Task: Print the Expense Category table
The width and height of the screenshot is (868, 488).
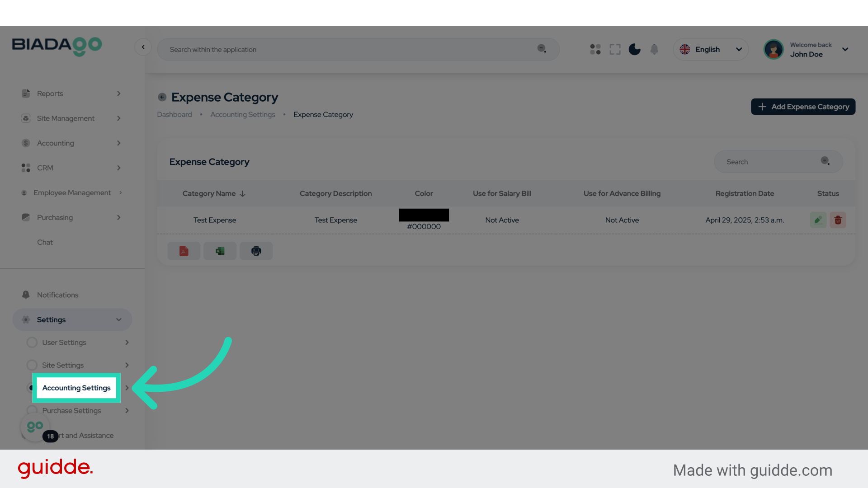Action: coord(256,251)
